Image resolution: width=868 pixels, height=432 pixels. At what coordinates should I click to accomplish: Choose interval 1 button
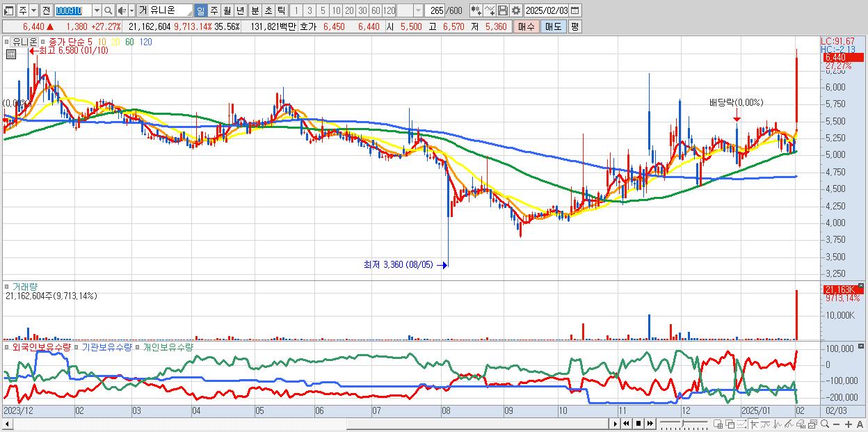(296, 10)
